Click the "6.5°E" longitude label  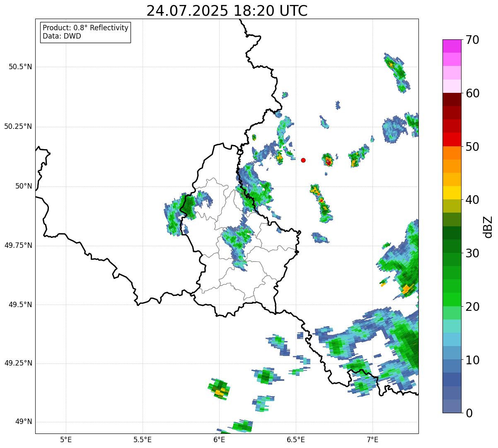296,439
